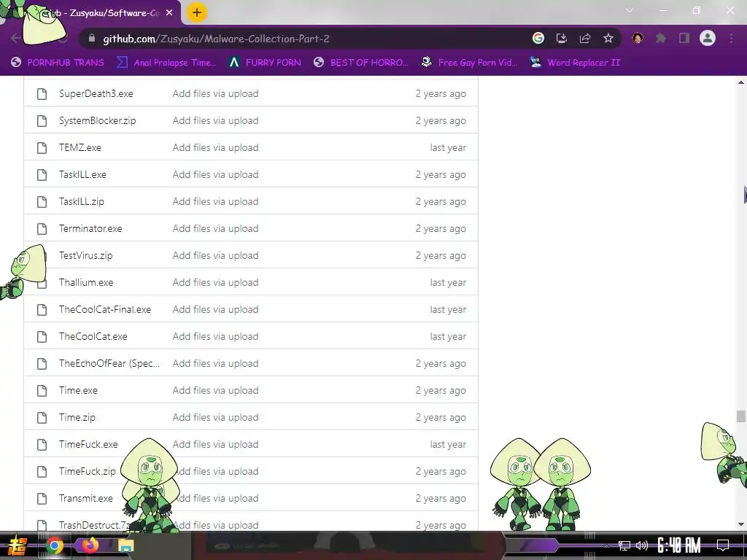Open the Free Gay Porn Vid bookmark
This screenshot has width=747, height=560.
coord(470,63)
